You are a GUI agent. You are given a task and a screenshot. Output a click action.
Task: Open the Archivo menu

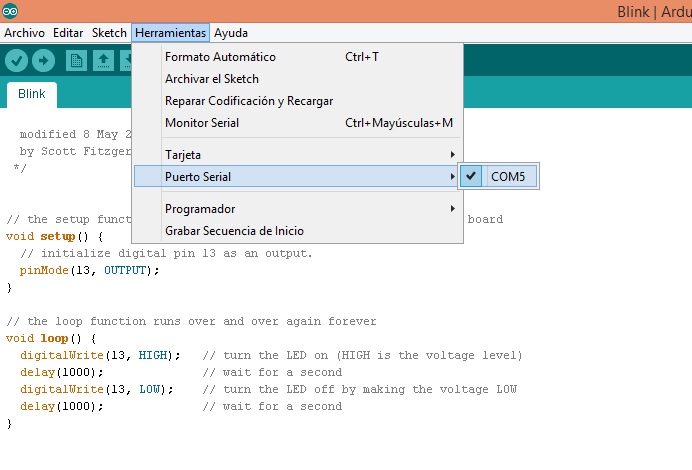(24, 33)
